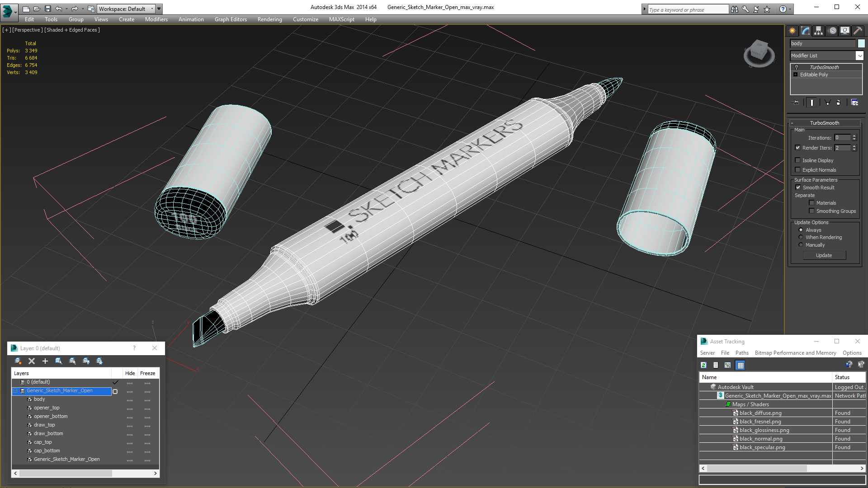Click Iterations spinner up arrow
The height and width of the screenshot is (488, 868).
(x=854, y=136)
